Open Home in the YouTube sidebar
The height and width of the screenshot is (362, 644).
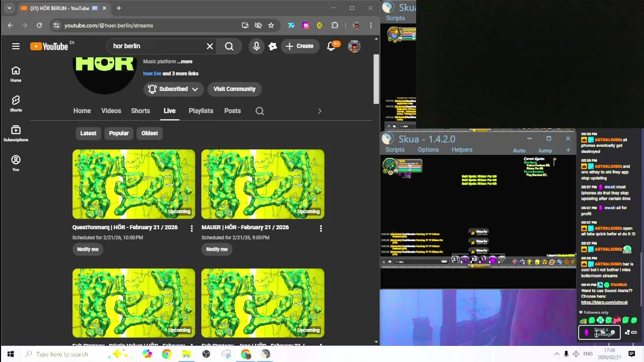(16, 74)
